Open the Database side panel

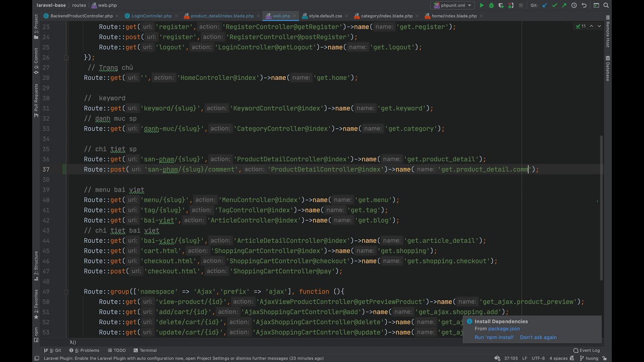pos(608,68)
